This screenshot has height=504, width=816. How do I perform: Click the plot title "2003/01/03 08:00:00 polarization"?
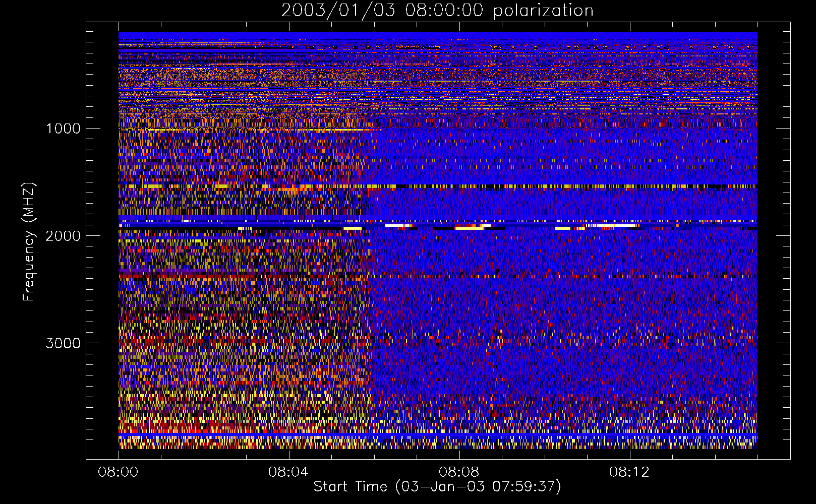point(437,11)
